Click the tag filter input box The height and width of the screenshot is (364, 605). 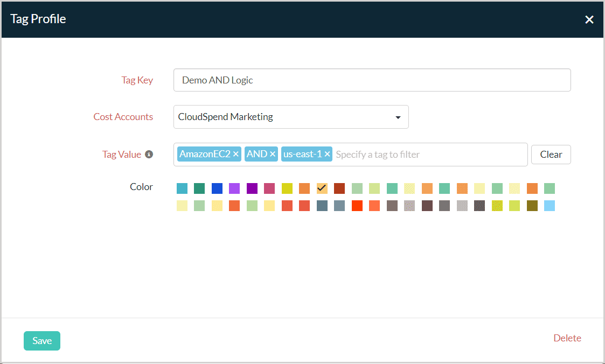[x=428, y=155]
